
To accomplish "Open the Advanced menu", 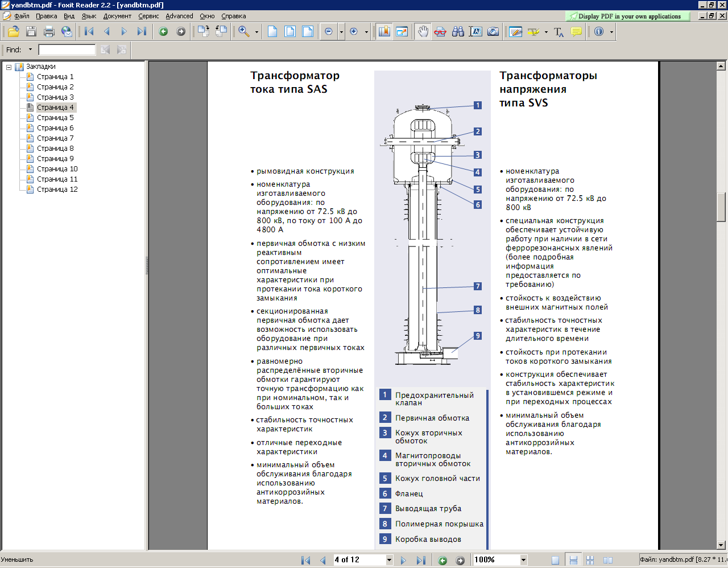I will tap(179, 16).
